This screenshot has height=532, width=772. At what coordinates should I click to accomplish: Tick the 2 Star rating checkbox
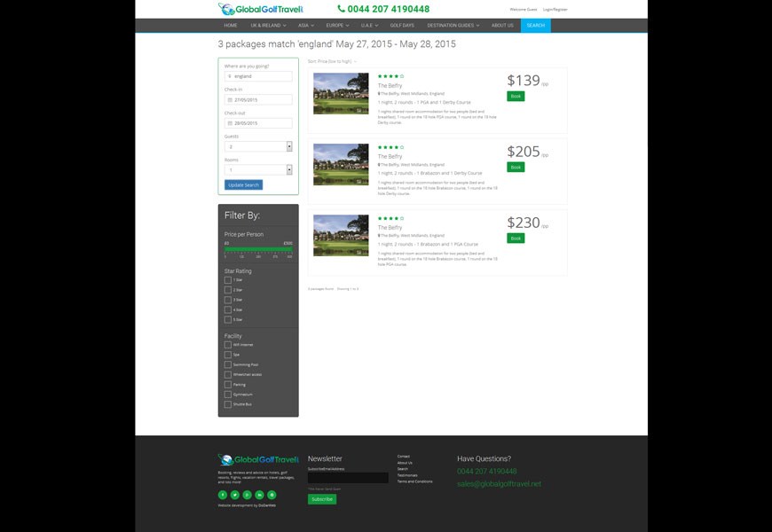point(227,290)
